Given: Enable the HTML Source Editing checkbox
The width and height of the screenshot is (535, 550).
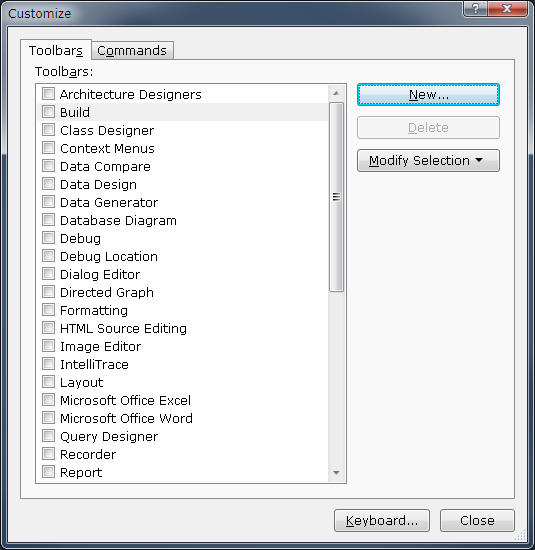Looking at the screenshot, I should (48, 328).
